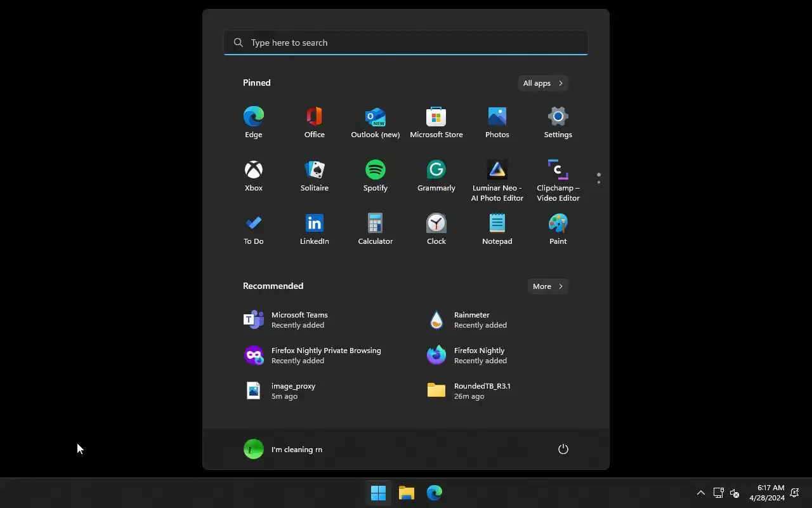Open Clipchamp Video Editor
The image size is (812, 508).
coord(558,180)
